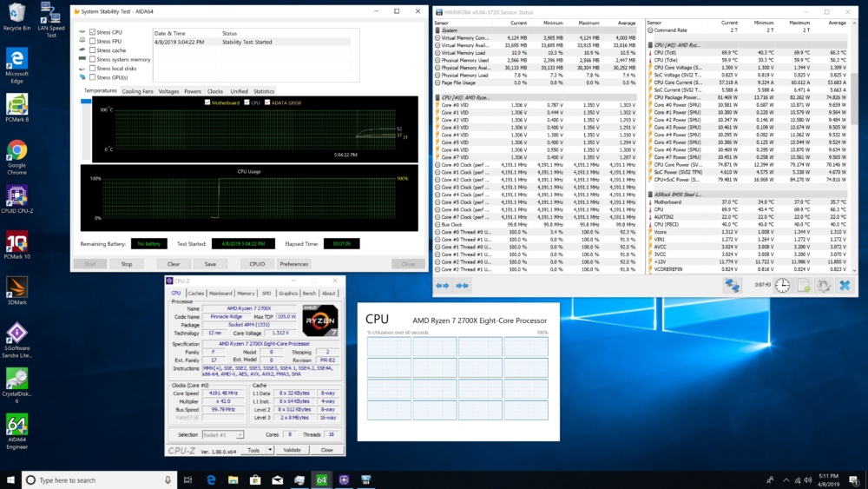Click Stop button in stability test
Screen dimensions: 868x489
pos(127,264)
